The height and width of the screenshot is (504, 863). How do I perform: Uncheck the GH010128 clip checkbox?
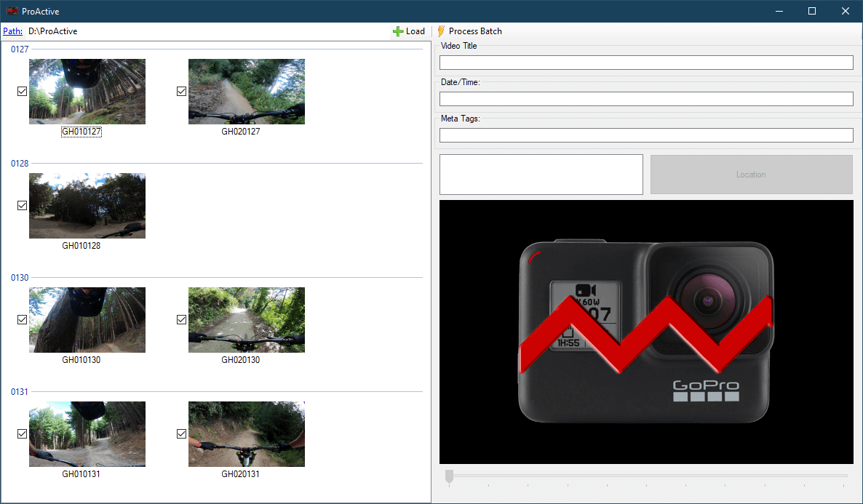click(22, 205)
